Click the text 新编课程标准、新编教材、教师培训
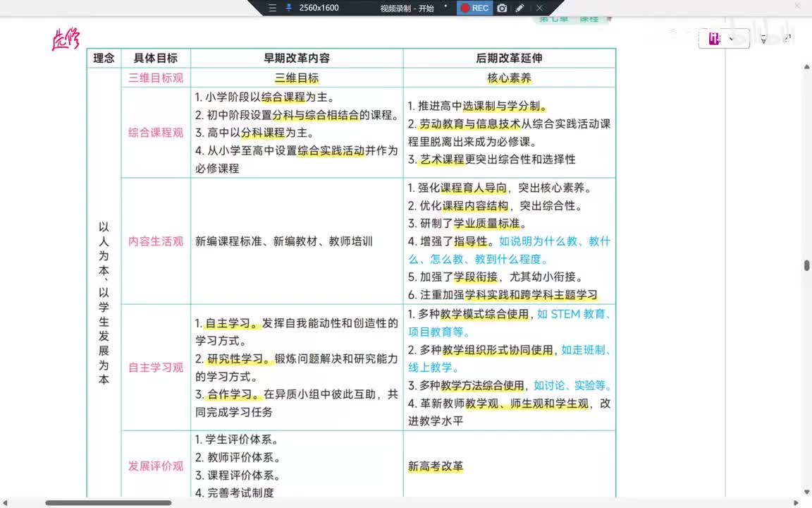The height and width of the screenshot is (508, 812). (284, 241)
